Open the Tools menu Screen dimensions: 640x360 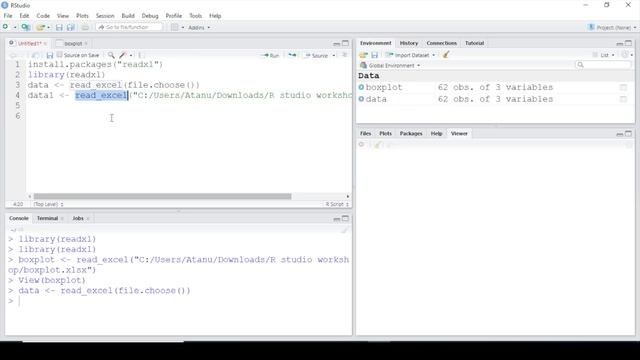196,16
